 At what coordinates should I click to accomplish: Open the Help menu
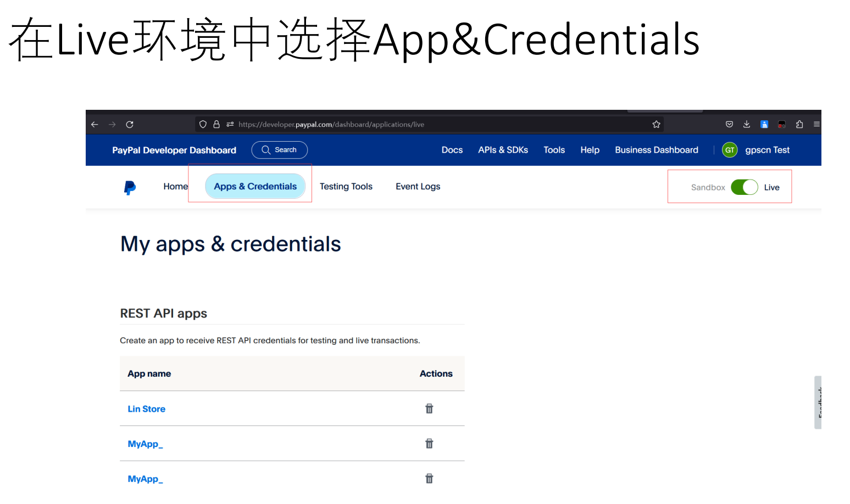590,150
